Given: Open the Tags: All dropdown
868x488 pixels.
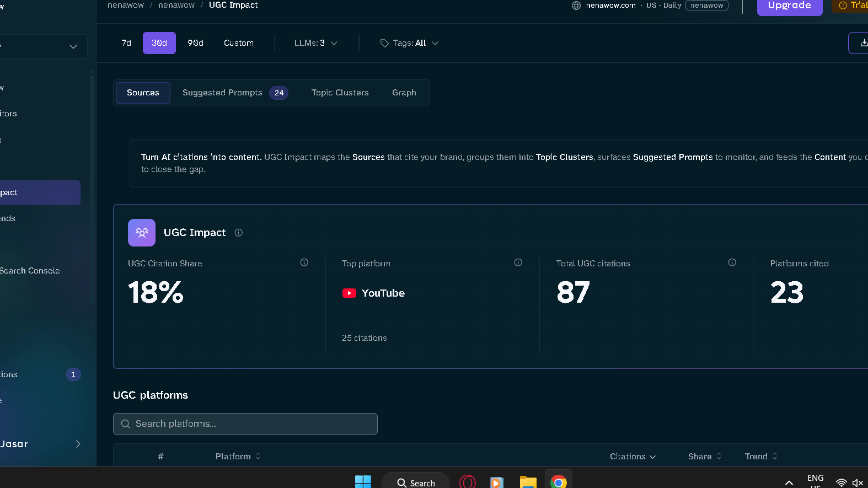Looking at the screenshot, I should pos(409,43).
